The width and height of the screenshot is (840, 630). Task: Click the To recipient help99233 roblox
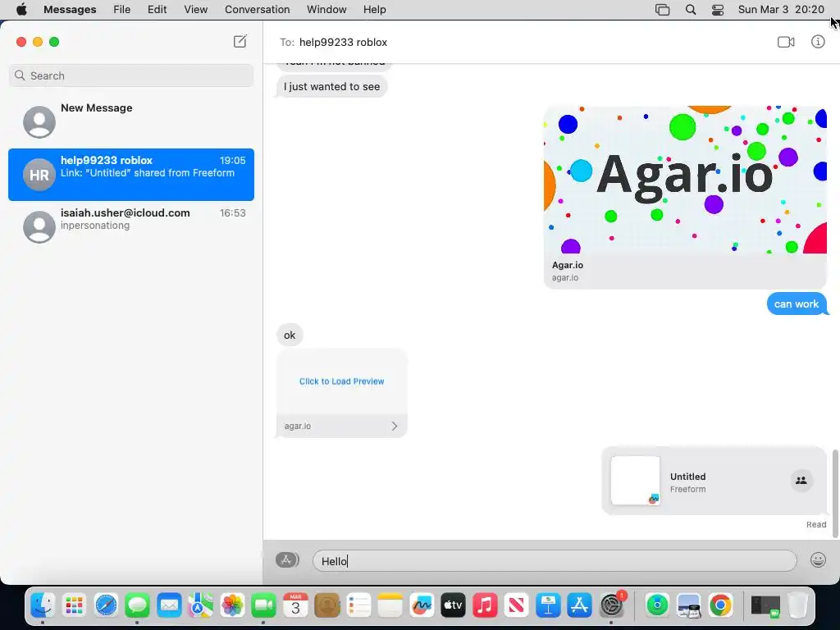tap(343, 42)
